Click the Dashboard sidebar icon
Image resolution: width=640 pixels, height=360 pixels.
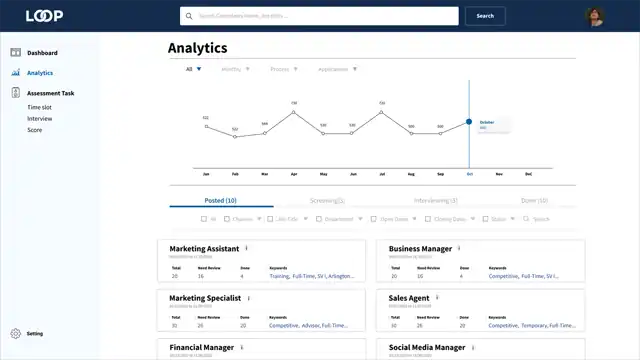click(16, 52)
